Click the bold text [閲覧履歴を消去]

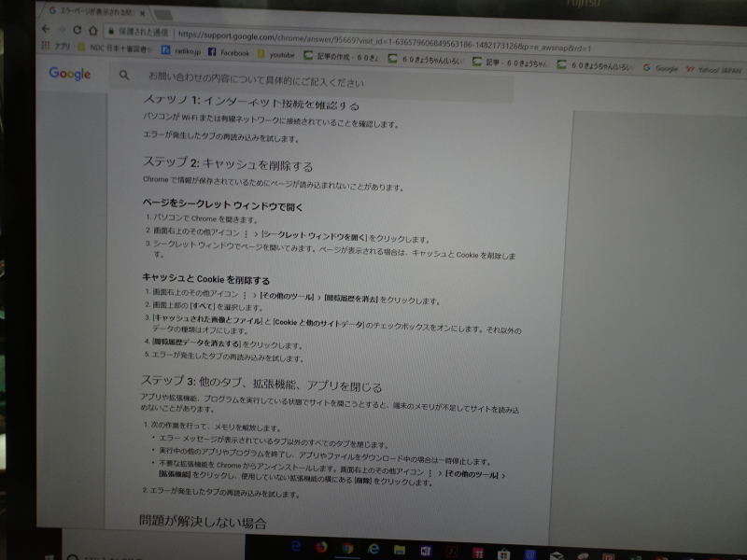point(351,299)
